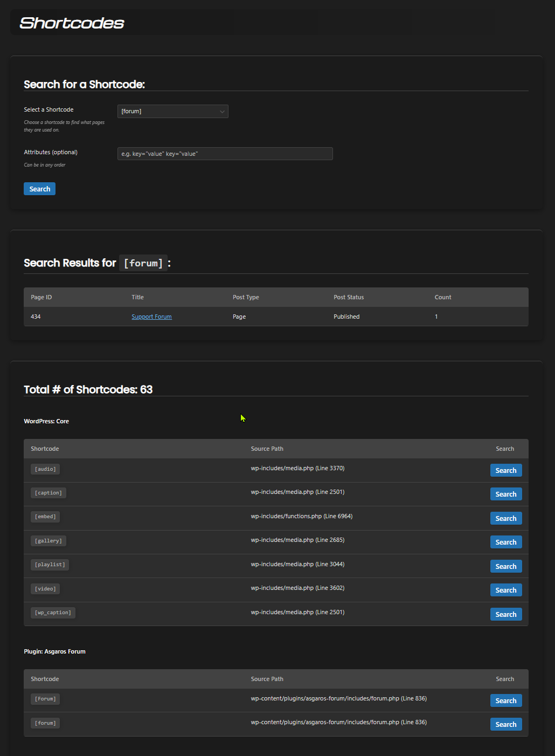Screen dimensions: 555x756
Task: Open the dropdown arrow beside [forum]
Action: pos(221,111)
